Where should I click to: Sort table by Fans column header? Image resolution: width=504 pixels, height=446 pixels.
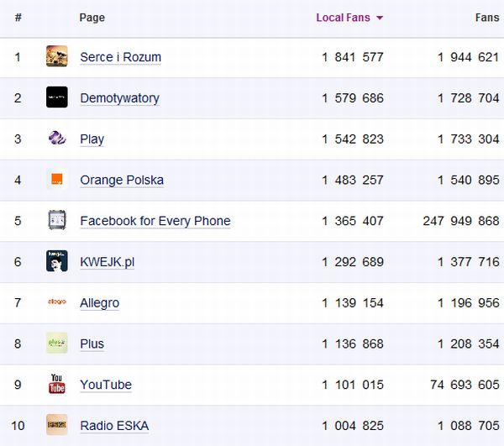click(x=487, y=18)
